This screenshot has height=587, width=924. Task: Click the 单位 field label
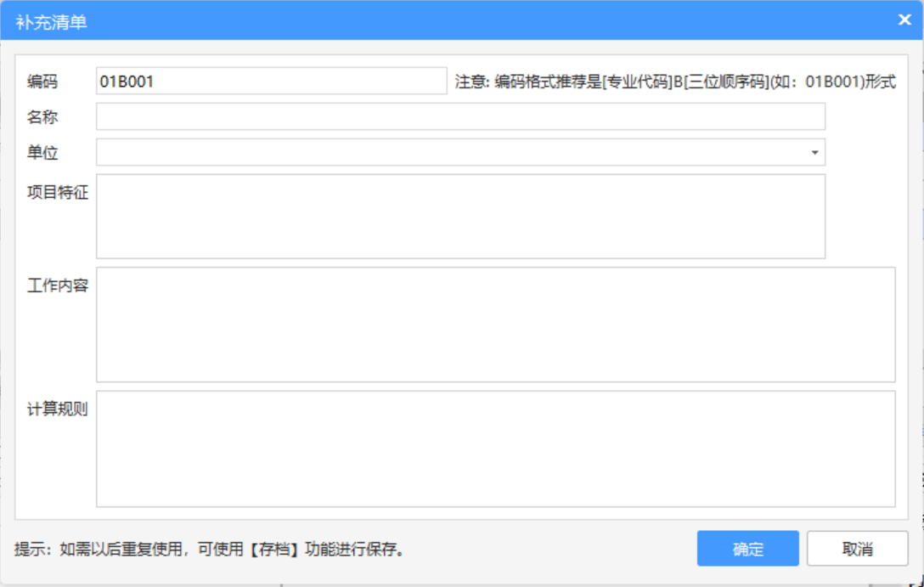[x=42, y=153]
